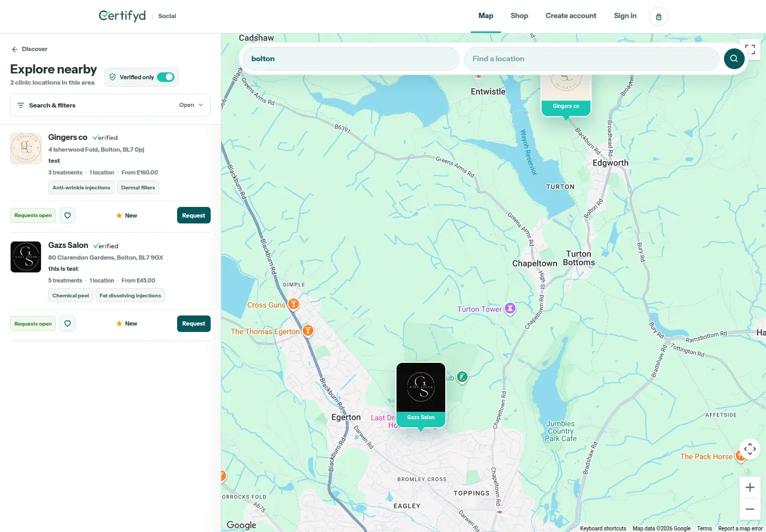Click The Thomas Egerton pub map pin
Image resolution: width=766 pixels, height=532 pixels.
[308, 331]
